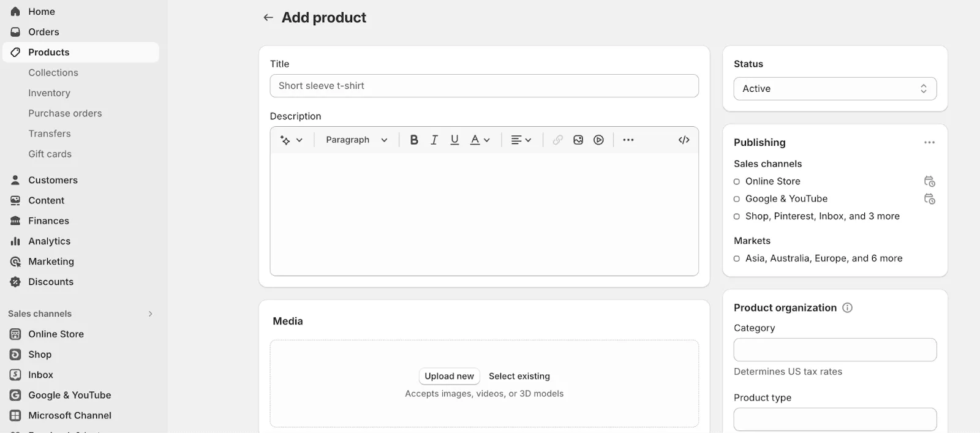980x433 pixels.
Task: Open more formatting options in toolbar
Action: click(628, 140)
